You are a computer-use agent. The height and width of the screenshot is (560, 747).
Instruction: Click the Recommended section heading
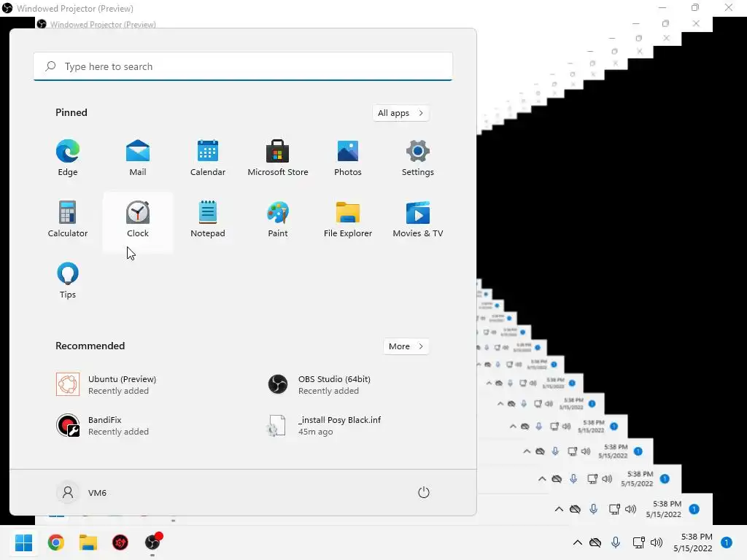(90, 346)
